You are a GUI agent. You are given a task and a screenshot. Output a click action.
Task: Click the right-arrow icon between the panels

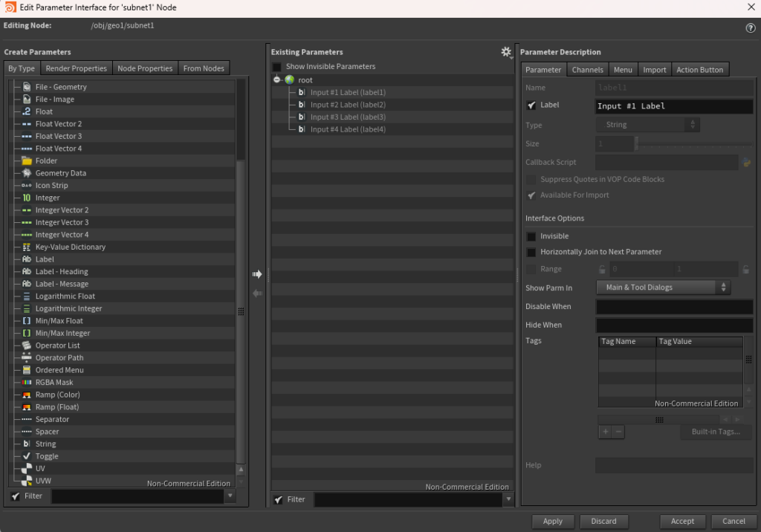[257, 273]
